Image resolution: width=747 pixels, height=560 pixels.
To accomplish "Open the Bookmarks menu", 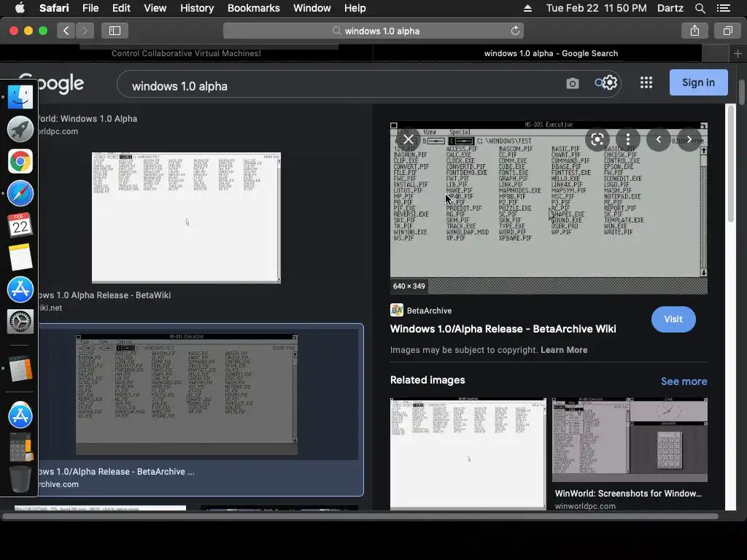I will (253, 8).
